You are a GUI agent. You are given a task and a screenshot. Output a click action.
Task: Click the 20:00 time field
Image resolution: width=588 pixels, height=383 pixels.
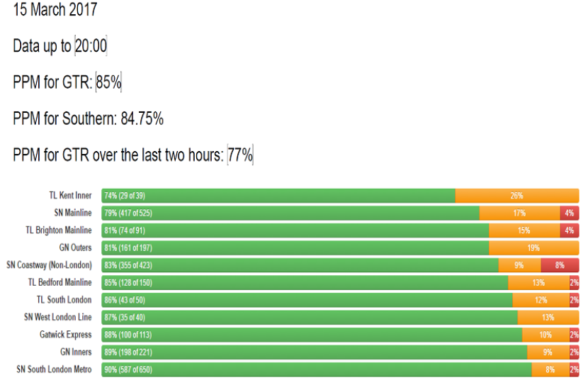(x=91, y=46)
